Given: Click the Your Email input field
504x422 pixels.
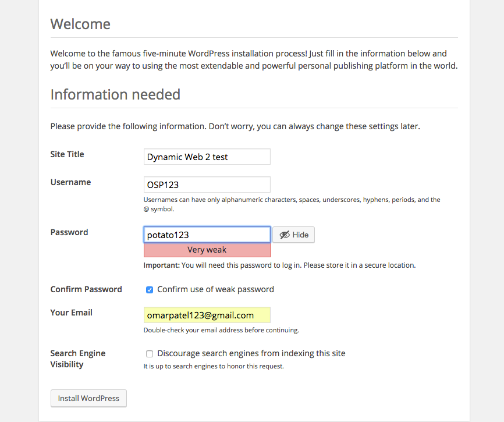Looking at the screenshot, I should click(x=207, y=315).
